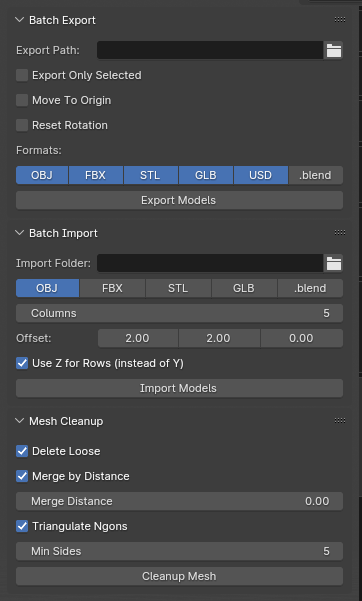Image resolution: width=362 pixels, height=601 pixels.
Task: Toggle OBJ export format
Action: 42,175
